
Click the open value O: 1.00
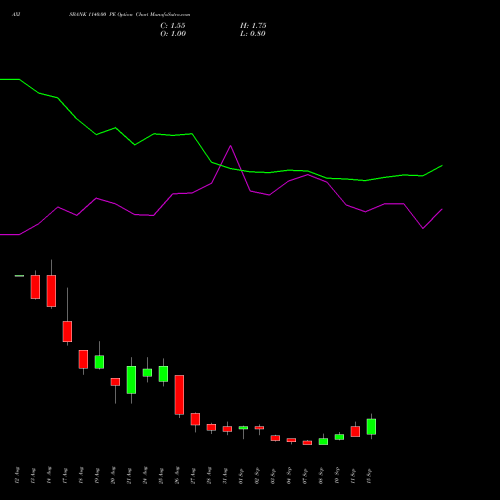[x=173, y=34]
